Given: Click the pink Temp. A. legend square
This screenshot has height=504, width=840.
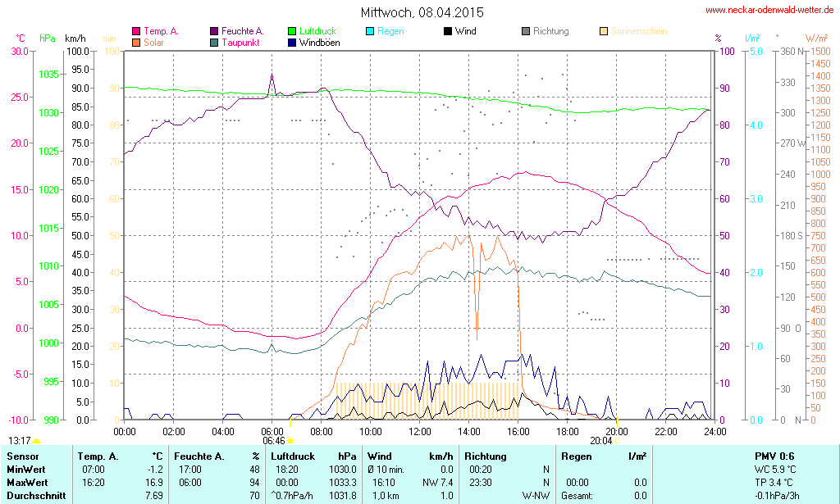Looking at the screenshot, I should [136, 32].
